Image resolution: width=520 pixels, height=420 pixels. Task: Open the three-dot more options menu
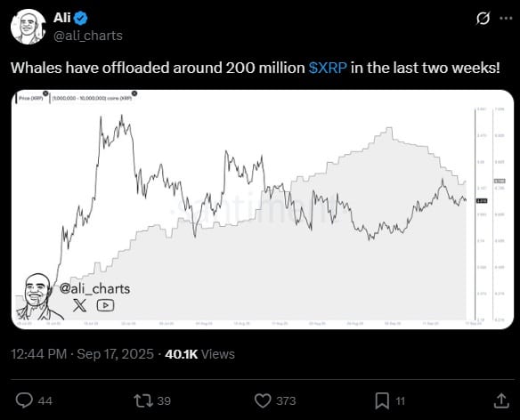506,18
